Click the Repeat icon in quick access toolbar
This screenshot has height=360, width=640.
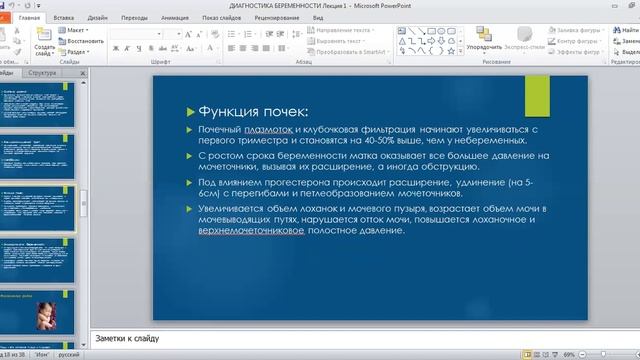[27, 6]
